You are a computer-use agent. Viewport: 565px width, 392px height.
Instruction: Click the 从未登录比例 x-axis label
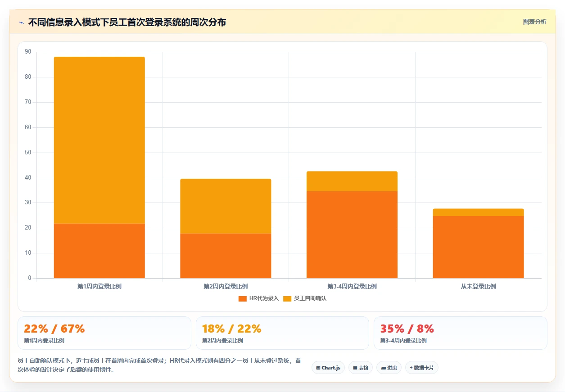coord(479,286)
